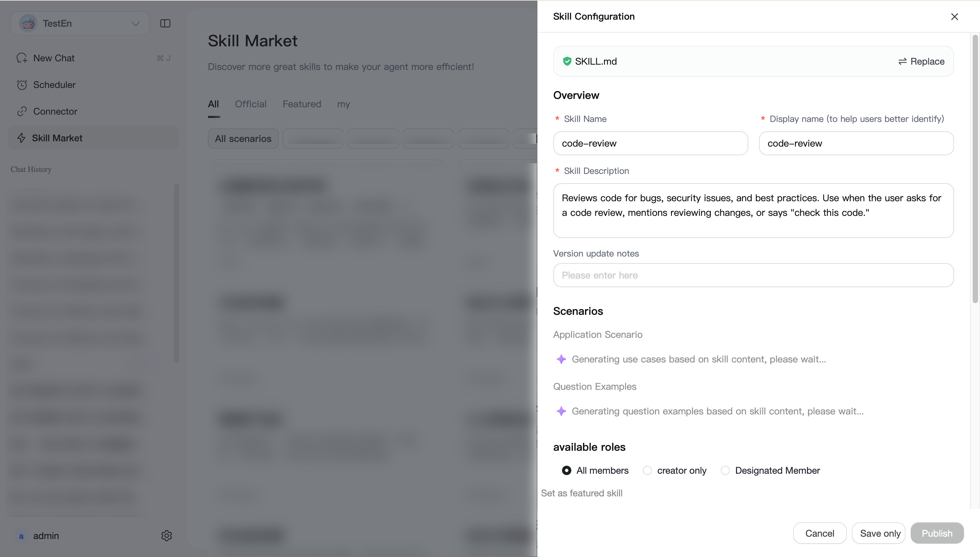Click the Skill Market lightning icon

21,138
